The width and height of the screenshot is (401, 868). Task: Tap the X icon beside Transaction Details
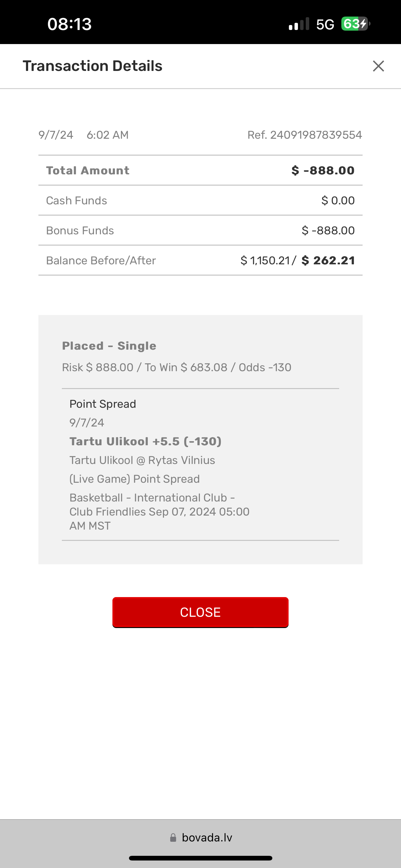[x=378, y=66]
